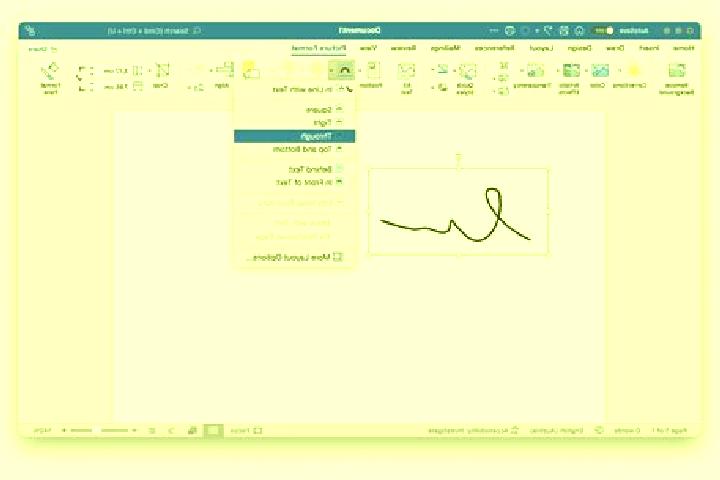The image size is (720, 480).
Task: Click the zoom slider in status bar
Action: (x=100, y=430)
